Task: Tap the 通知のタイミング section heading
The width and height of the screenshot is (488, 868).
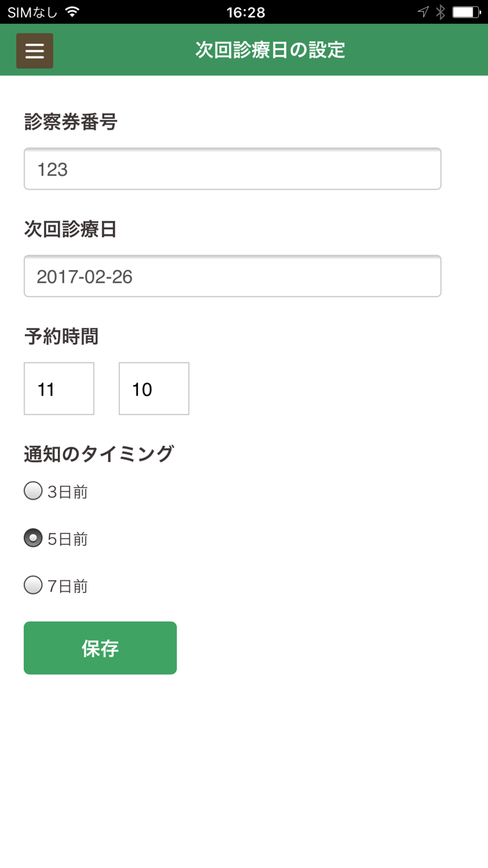Action: (98, 454)
